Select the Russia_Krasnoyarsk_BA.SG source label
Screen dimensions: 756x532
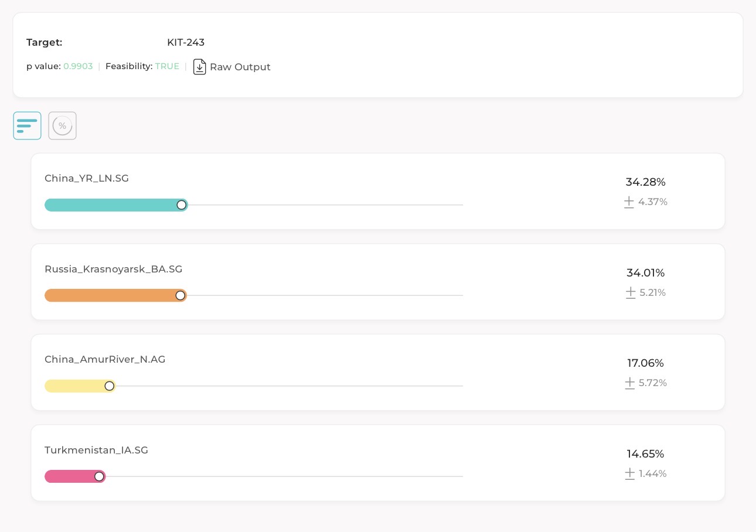114,269
